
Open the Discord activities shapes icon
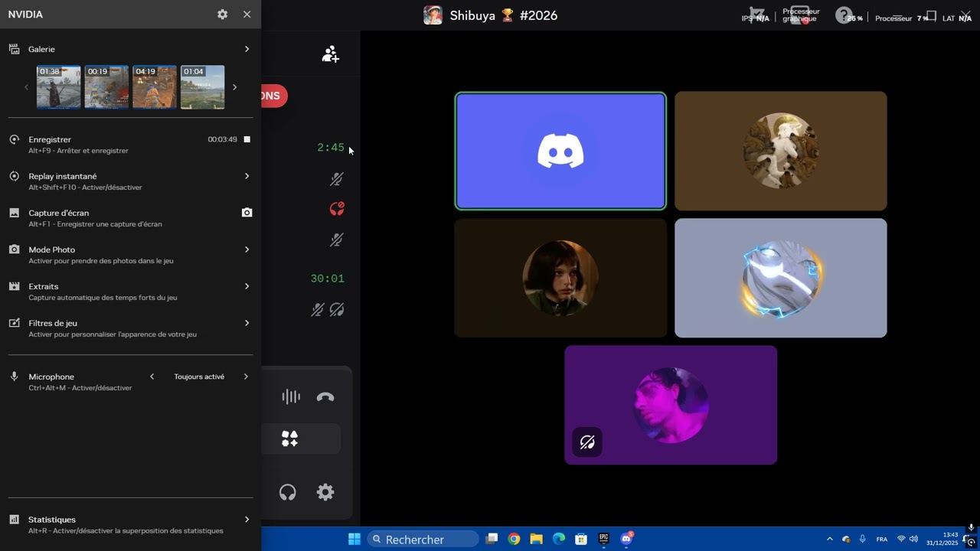coord(289,439)
